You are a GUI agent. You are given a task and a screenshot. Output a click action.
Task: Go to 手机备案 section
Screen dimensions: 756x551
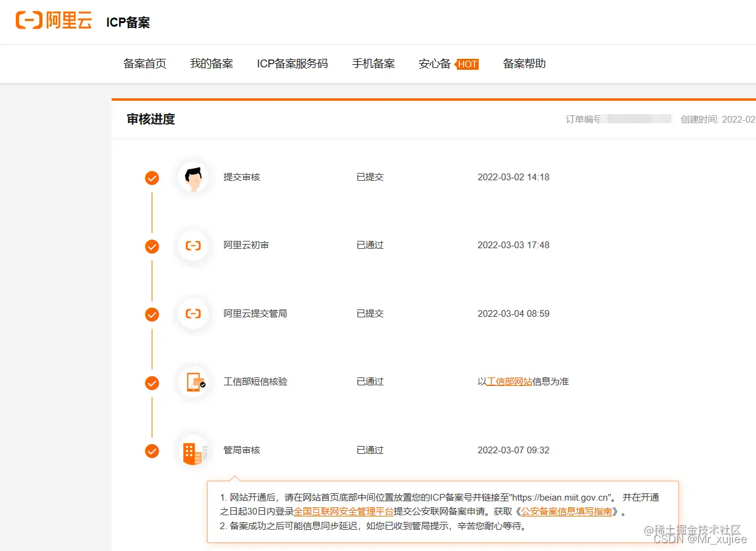coord(373,64)
